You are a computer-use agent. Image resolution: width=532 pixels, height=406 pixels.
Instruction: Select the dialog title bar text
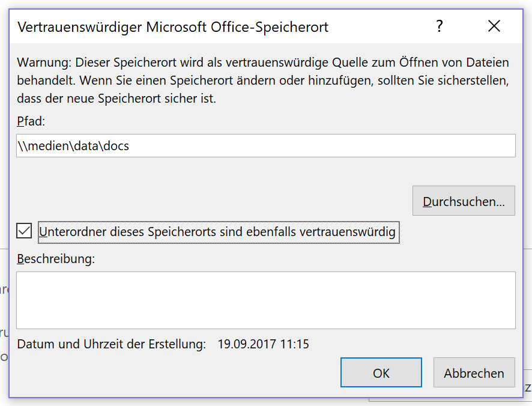173,27
